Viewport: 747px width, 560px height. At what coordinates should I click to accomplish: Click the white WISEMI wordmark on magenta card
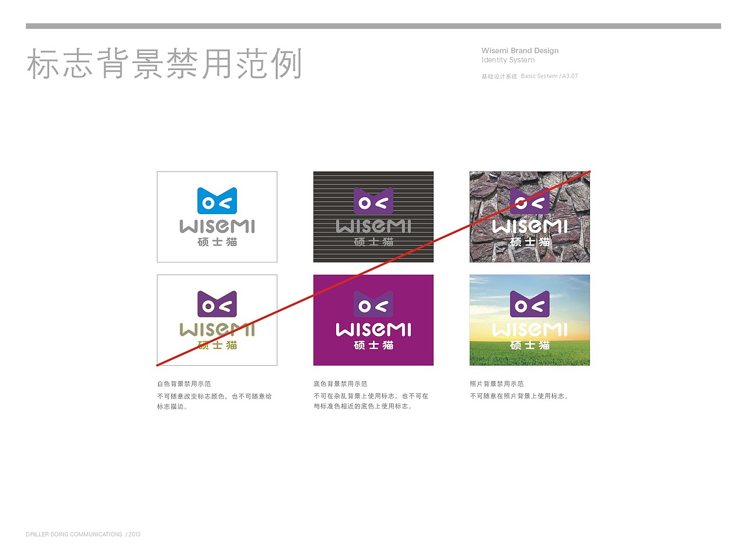click(x=373, y=330)
